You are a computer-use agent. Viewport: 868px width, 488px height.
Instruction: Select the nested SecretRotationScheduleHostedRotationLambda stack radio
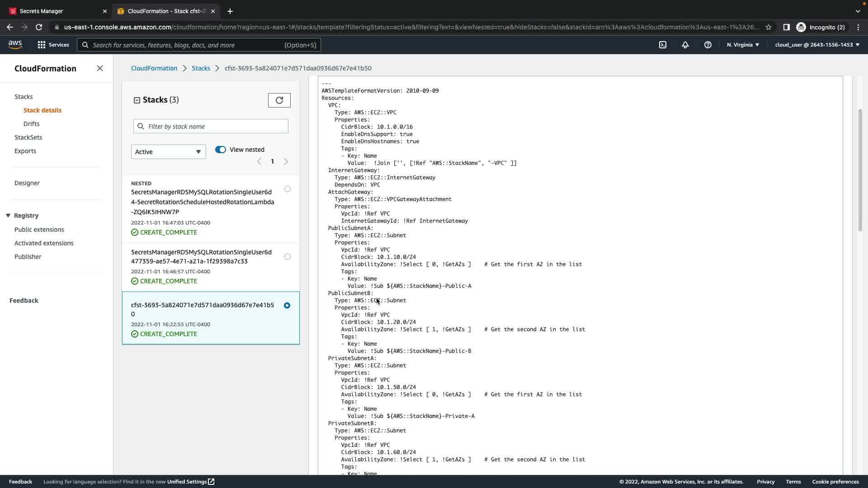click(x=288, y=189)
